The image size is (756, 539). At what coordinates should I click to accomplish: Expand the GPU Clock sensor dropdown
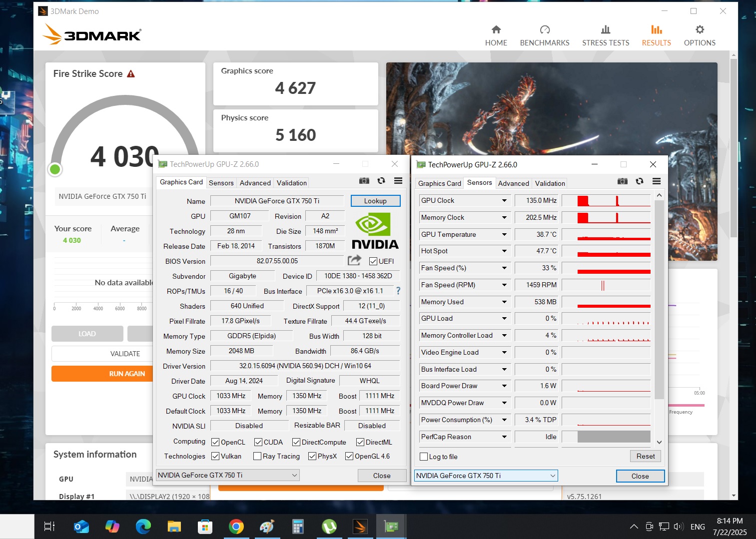[504, 201]
